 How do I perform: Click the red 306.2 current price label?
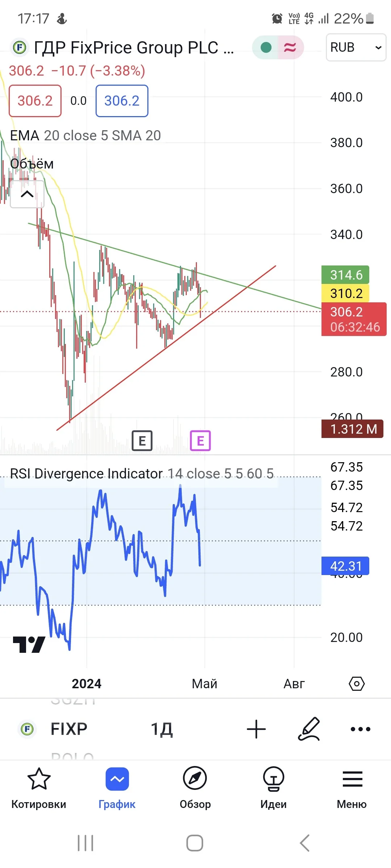tap(354, 319)
